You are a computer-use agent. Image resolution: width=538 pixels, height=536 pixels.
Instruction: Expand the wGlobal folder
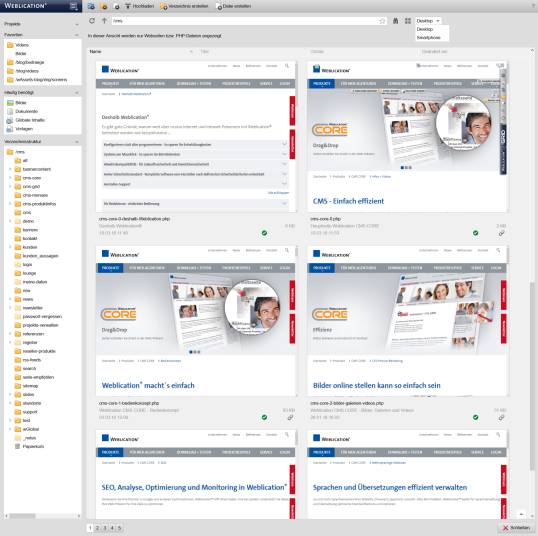pyautogui.click(x=10, y=429)
